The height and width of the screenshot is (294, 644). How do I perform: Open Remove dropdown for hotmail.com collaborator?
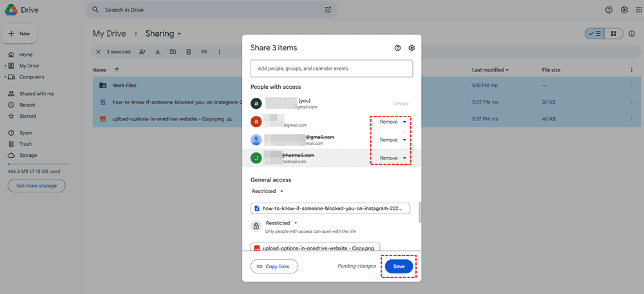(x=393, y=158)
